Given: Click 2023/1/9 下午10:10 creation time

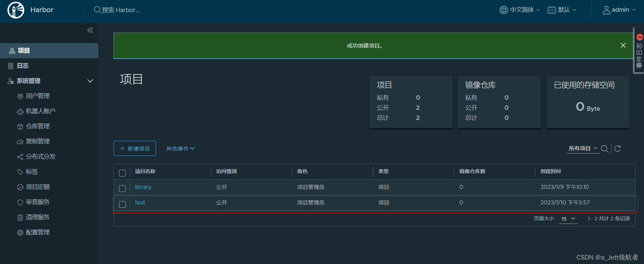Looking at the screenshot, I should click(565, 187).
